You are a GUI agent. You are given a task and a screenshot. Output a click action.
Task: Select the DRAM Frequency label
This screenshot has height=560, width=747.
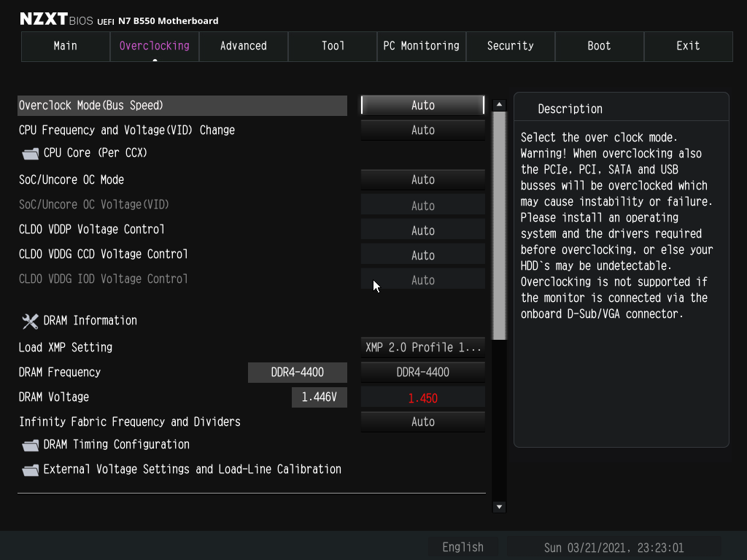[60, 372]
